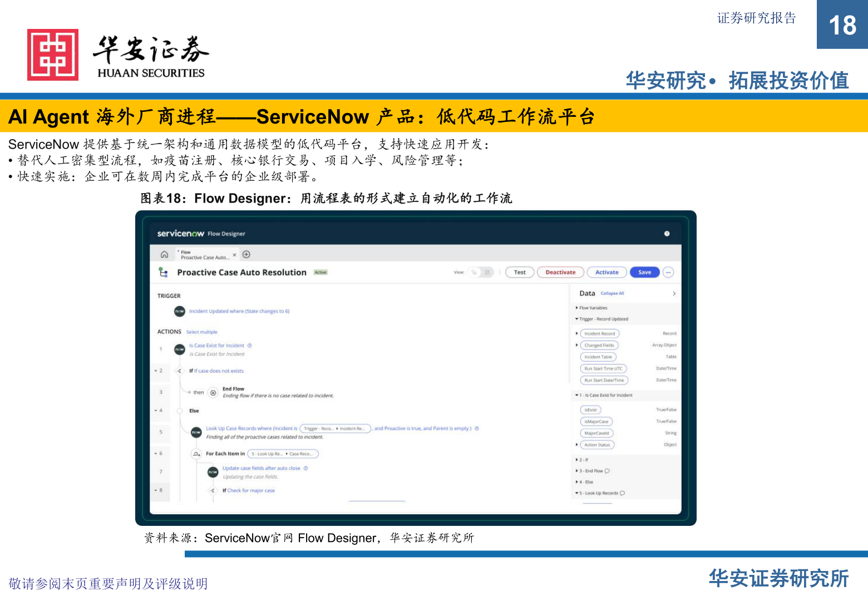Select the Changed Fields data pill
The width and height of the screenshot is (868, 601).
[599, 345]
